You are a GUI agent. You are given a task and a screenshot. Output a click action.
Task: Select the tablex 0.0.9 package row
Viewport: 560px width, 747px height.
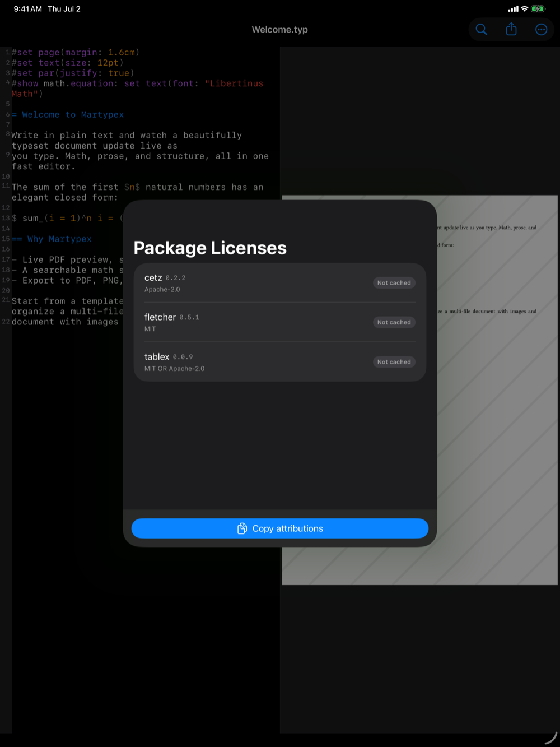280,362
